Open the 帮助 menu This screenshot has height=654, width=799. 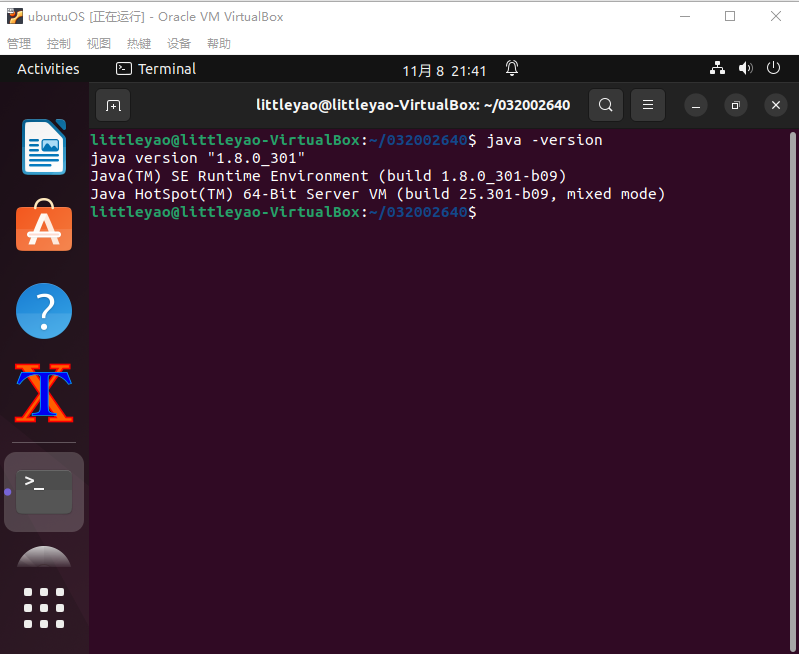click(219, 44)
